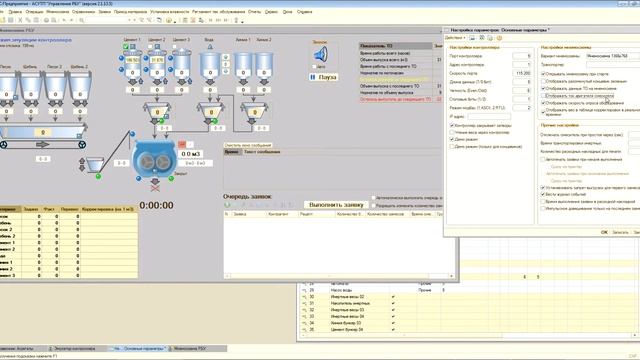Open the dropdown arrow beside the toolbar search box

click(x=129, y=20)
